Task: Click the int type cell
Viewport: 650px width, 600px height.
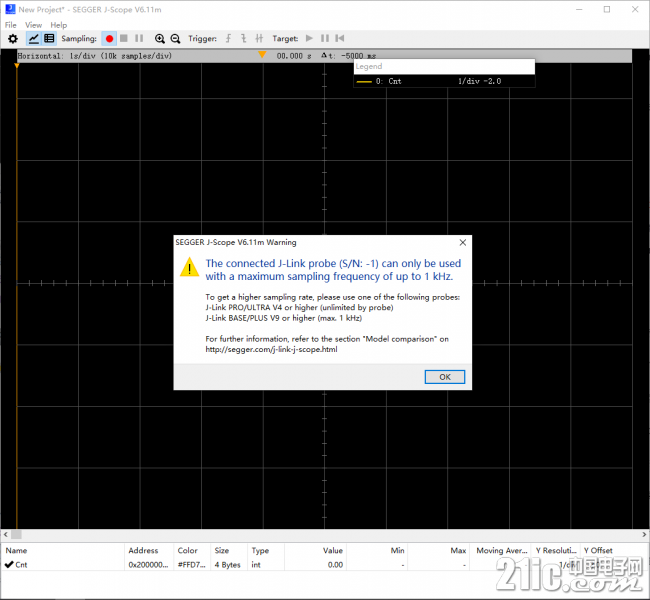Action: click(256, 564)
